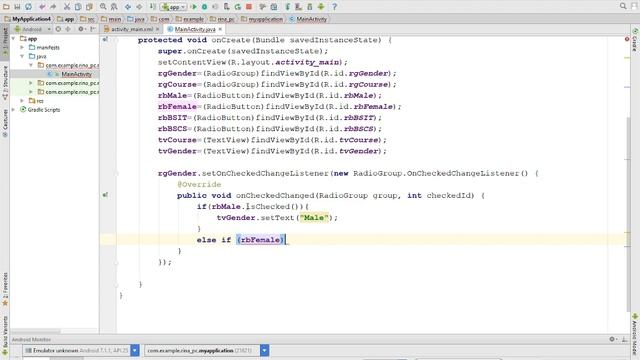
Task: Switch to the activity_main.xml tab
Action: click(132, 29)
